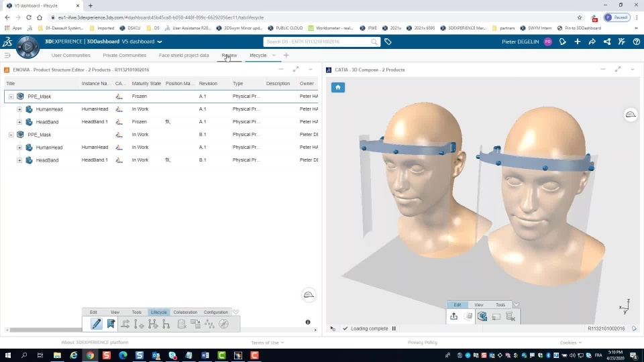Open the Collaborative spaces network icon

click(607, 42)
